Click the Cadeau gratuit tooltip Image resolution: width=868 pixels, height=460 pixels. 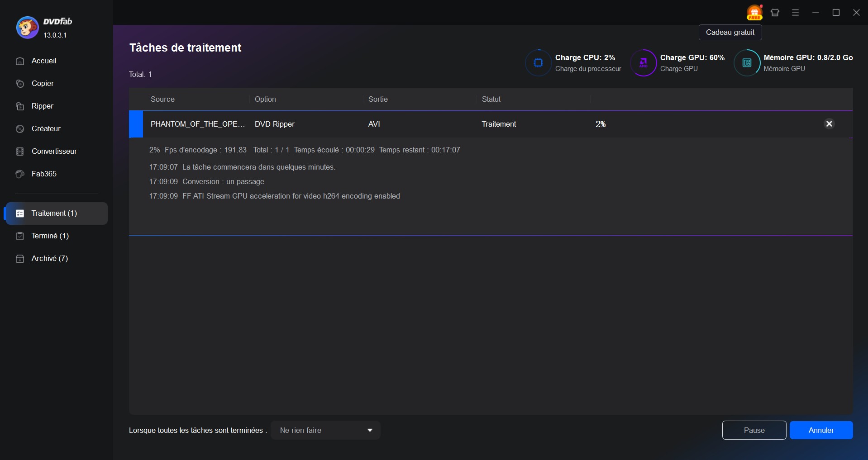(x=730, y=33)
